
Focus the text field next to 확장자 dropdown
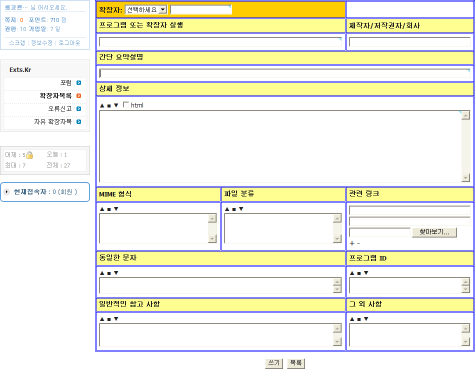[x=201, y=10]
